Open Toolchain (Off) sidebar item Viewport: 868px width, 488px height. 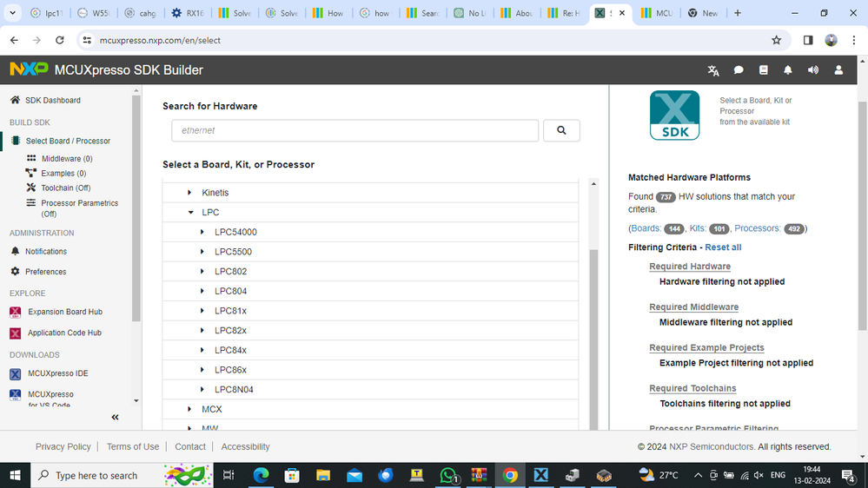[66, 188]
